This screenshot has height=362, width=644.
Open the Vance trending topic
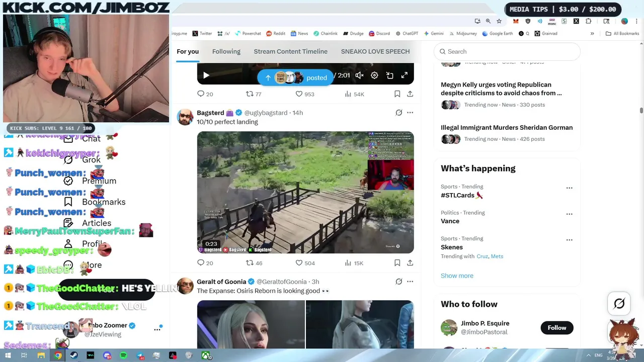click(450, 221)
